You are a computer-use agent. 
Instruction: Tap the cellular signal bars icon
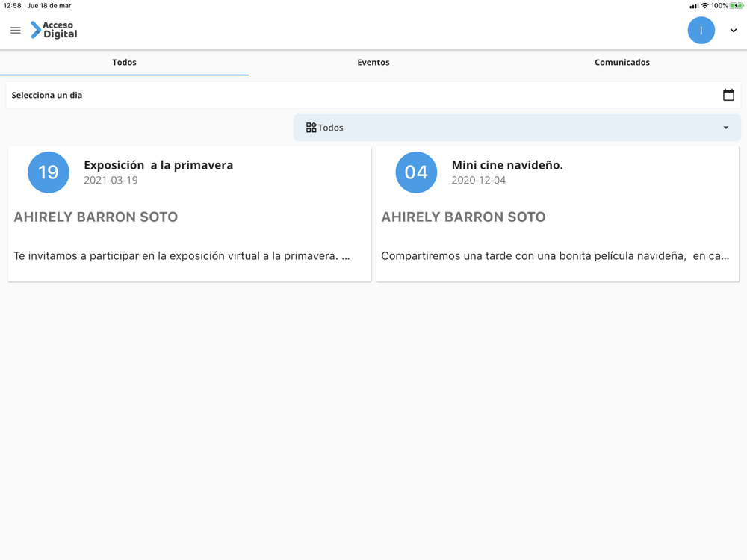click(x=694, y=6)
